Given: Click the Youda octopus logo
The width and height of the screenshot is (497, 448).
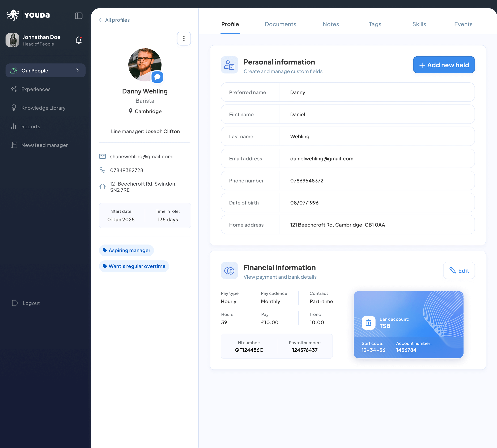Looking at the screenshot, I should point(13,15).
